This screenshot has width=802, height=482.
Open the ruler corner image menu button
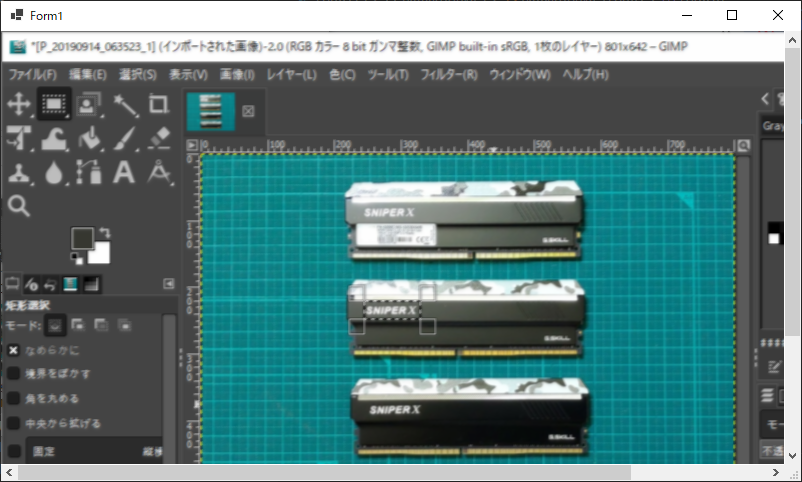coord(192,145)
